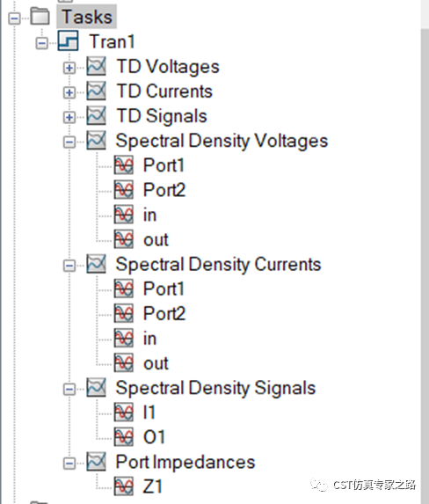Click the Tran1 transient task icon

[68, 40]
